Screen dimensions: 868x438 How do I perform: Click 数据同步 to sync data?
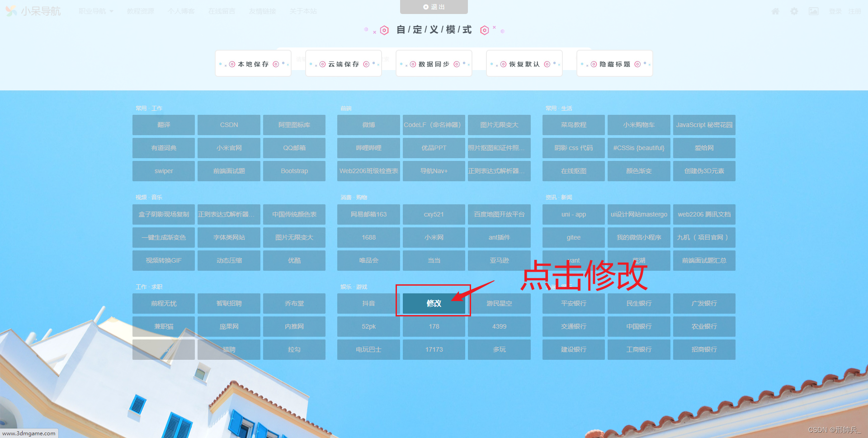tap(434, 64)
